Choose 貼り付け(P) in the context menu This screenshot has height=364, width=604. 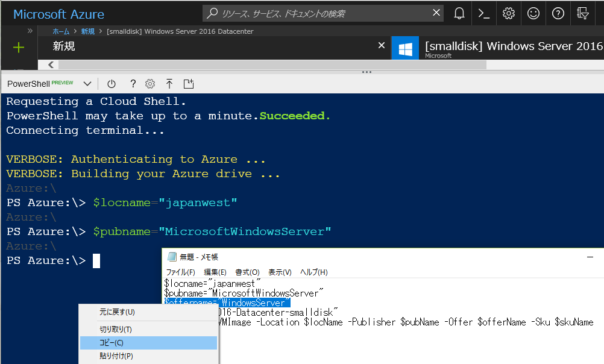[116, 356]
